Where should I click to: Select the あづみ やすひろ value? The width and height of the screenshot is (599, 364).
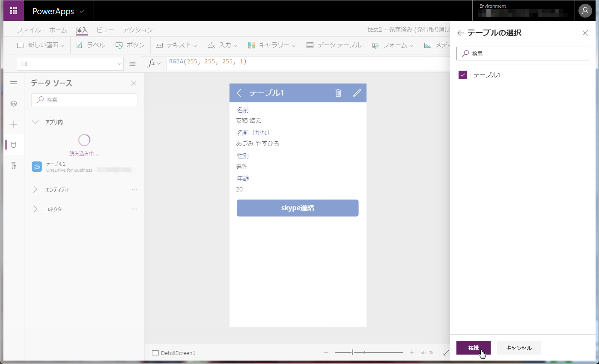258,143
